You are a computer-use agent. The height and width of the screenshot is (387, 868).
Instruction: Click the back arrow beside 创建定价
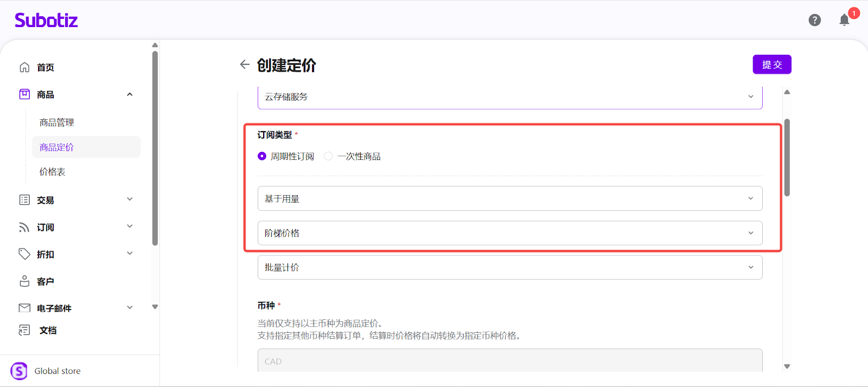[x=245, y=64]
